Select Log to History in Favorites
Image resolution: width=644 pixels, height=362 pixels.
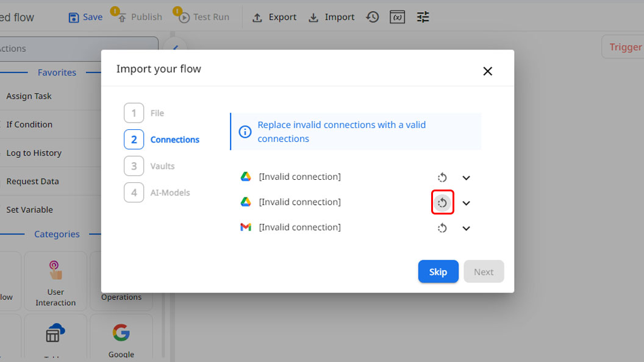click(34, 153)
